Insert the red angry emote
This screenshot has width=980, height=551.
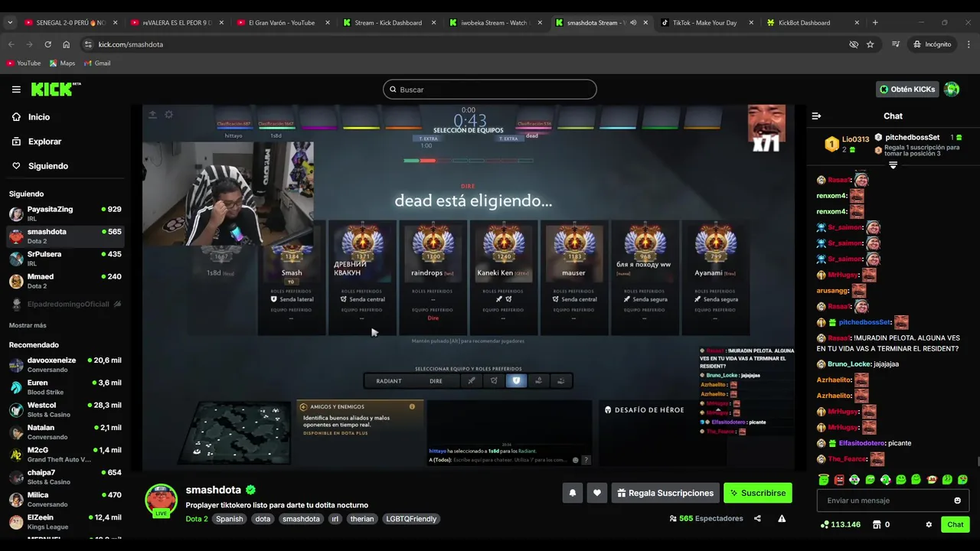click(x=839, y=480)
